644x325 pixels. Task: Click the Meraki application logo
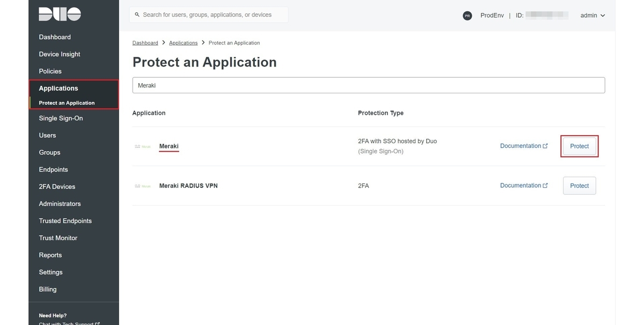(x=143, y=146)
